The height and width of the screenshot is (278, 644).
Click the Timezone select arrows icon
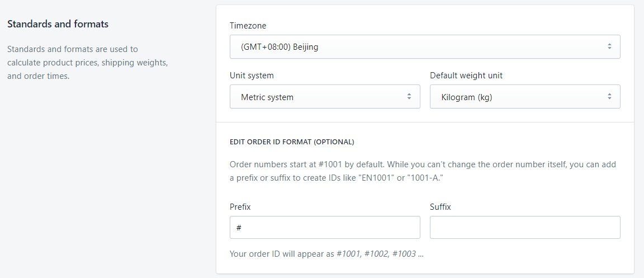(609, 47)
